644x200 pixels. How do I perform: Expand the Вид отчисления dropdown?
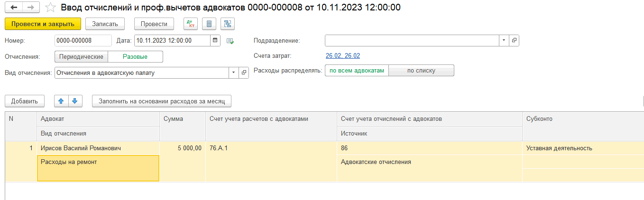point(233,73)
